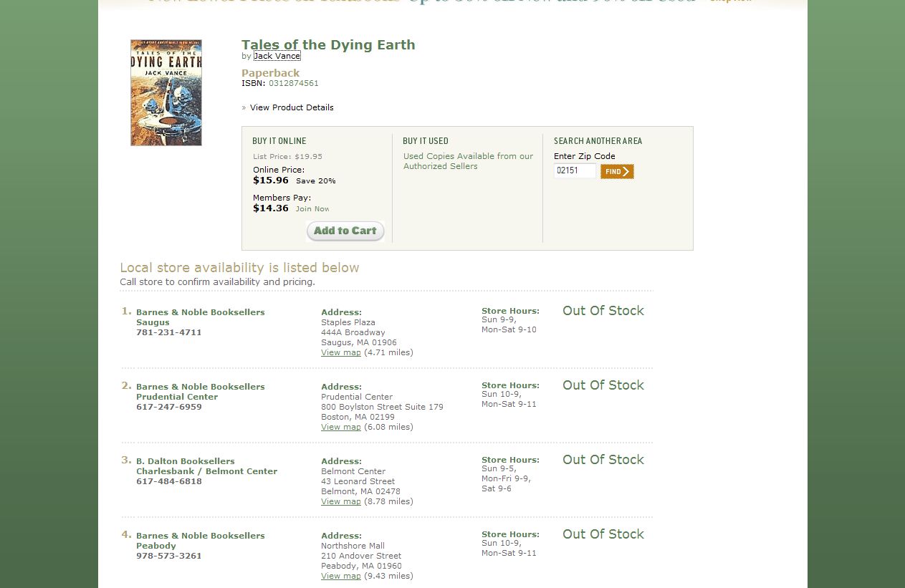Click the SEARCH ANOTHER AREA heading
Viewport: 905px width, 588px height.
[598, 141]
